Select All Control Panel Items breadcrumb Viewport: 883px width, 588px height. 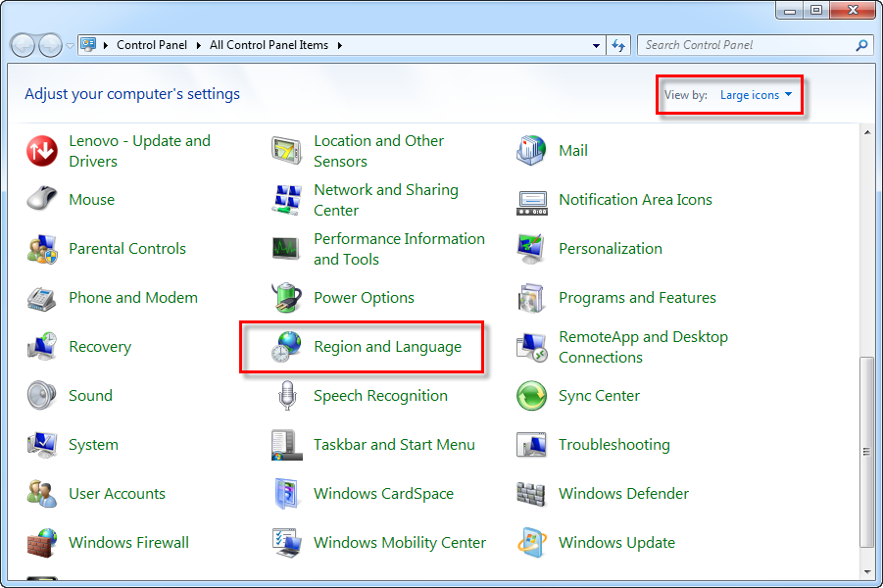click(270, 45)
